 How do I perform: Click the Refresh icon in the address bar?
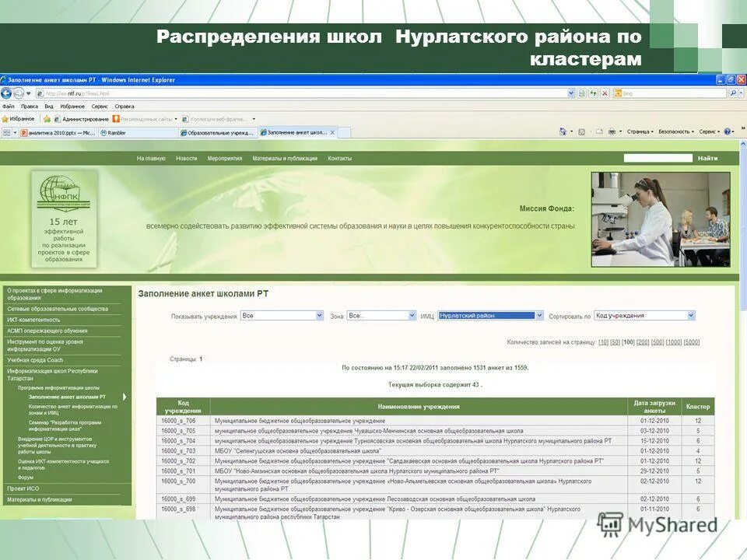click(x=593, y=93)
